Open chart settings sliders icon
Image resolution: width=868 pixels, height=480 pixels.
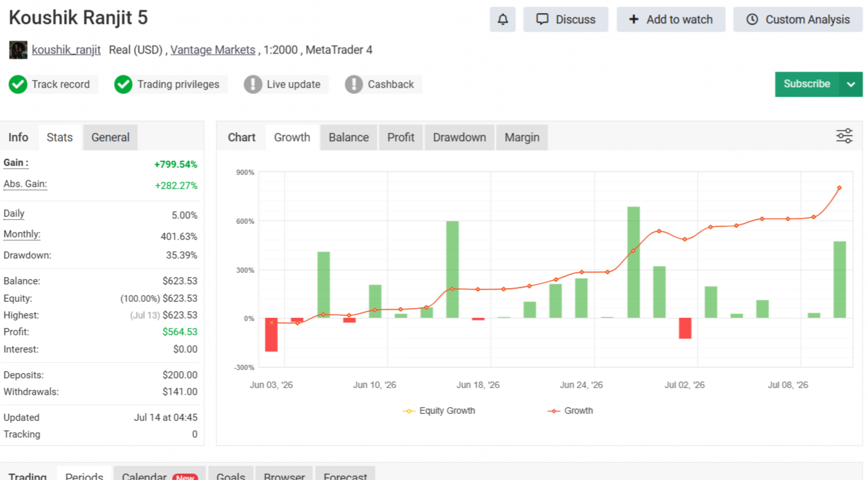tap(844, 136)
